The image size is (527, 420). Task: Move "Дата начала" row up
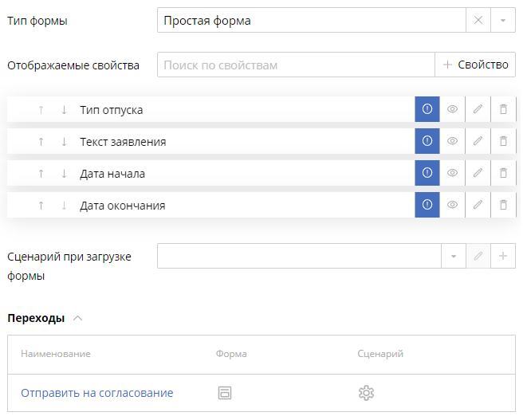point(41,173)
